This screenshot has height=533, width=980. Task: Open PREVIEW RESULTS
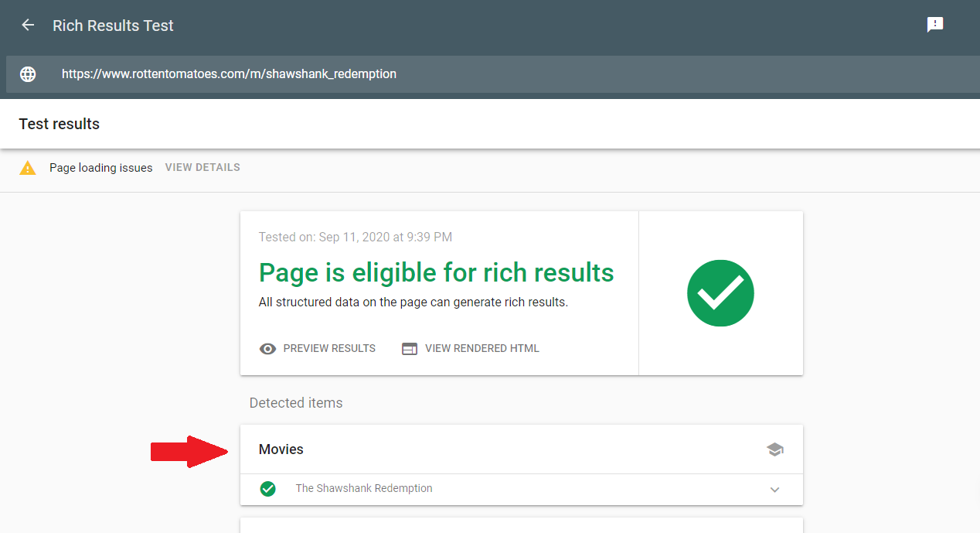(x=329, y=348)
